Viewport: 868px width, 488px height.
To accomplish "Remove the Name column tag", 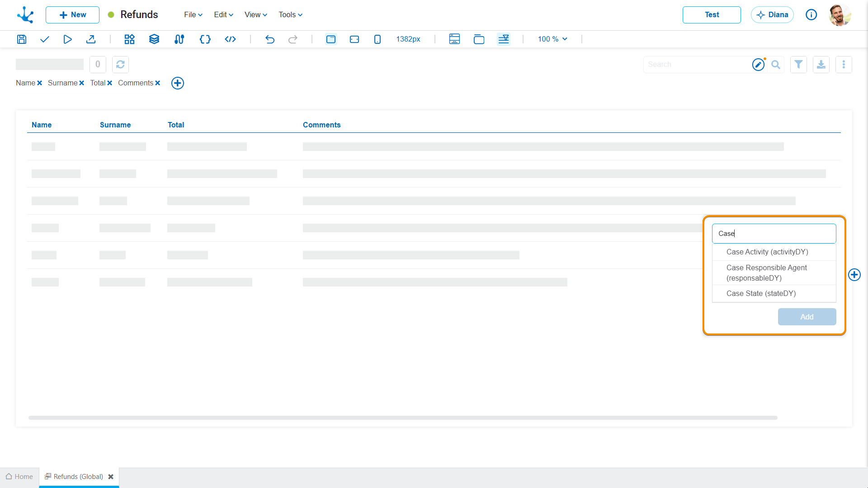I will (40, 83).
